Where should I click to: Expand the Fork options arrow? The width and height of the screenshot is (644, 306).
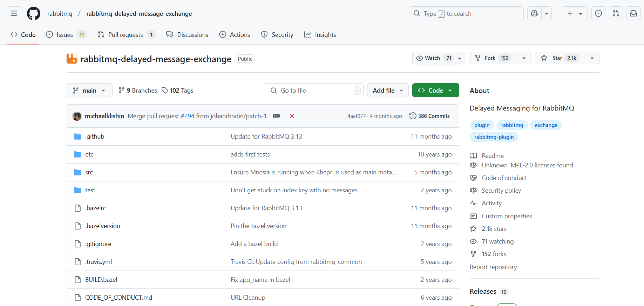pyautogui.click(x=524, y=58)
